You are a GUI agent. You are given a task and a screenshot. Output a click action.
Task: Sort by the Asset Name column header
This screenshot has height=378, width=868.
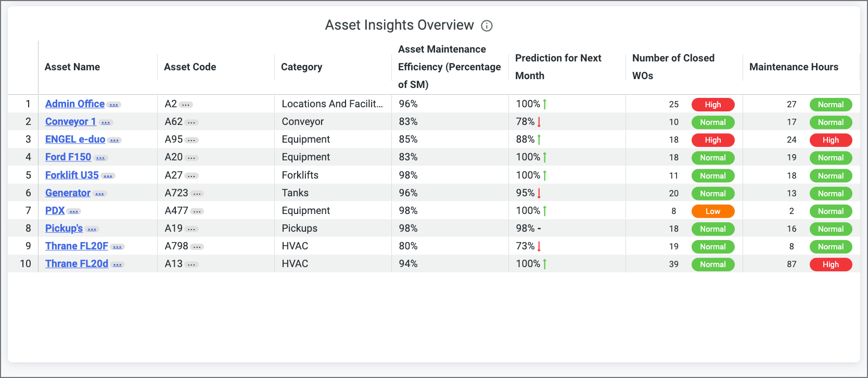pos(72,67)
